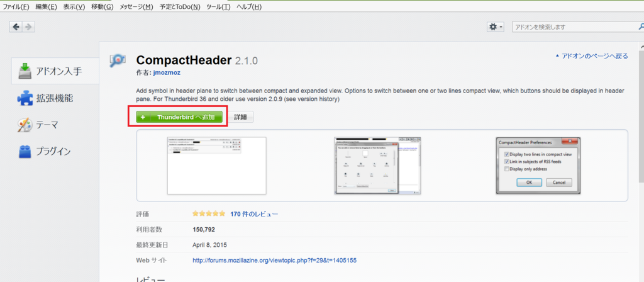The width and height of the screenshot is (644, 282).
Task: Open the ヘルプ menu
Action: 249,7
